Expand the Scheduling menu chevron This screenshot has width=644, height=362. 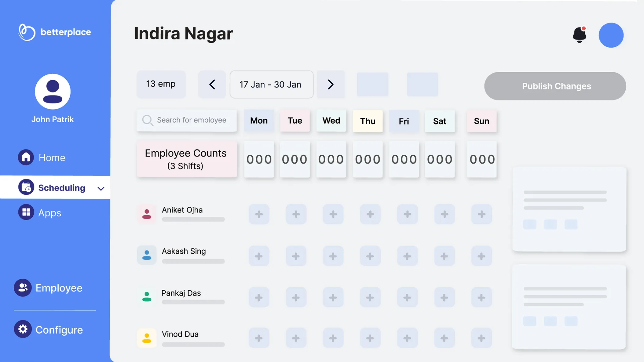pyautogui.click(x=101, y=188)
